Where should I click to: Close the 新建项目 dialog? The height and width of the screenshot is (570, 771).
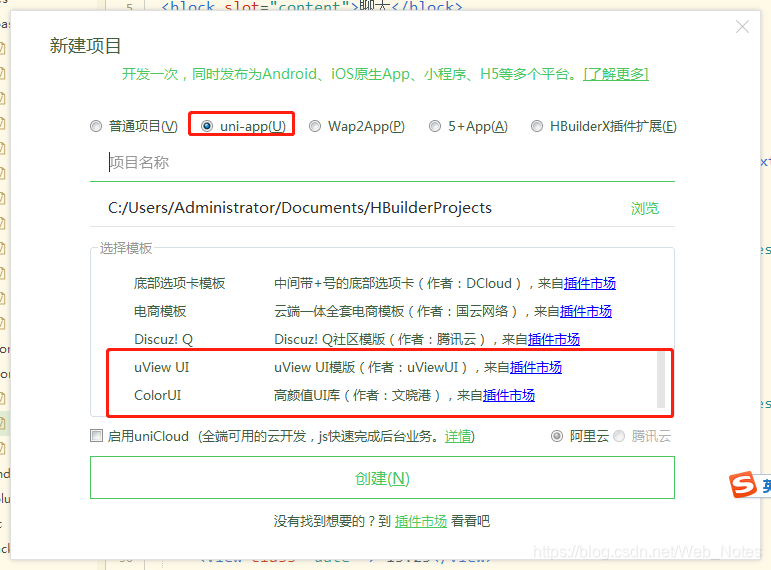pyautogui.click(x=742, y=27)
